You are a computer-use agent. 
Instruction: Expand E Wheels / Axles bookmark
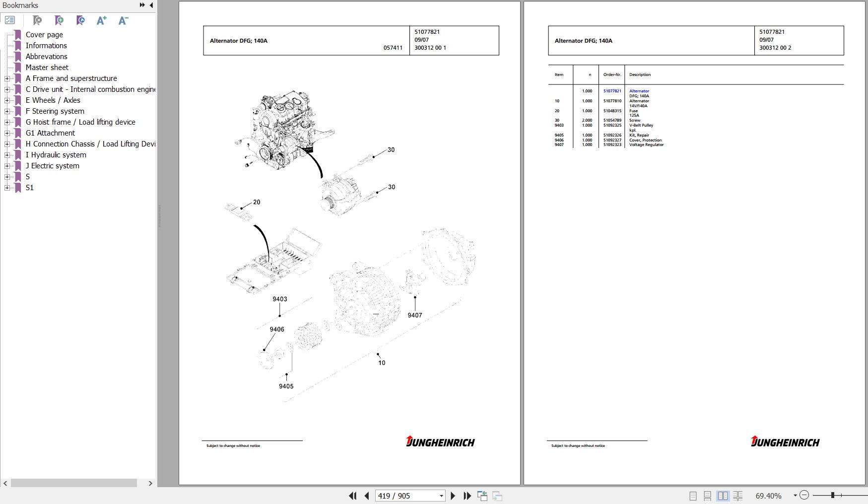click(7, 100)
